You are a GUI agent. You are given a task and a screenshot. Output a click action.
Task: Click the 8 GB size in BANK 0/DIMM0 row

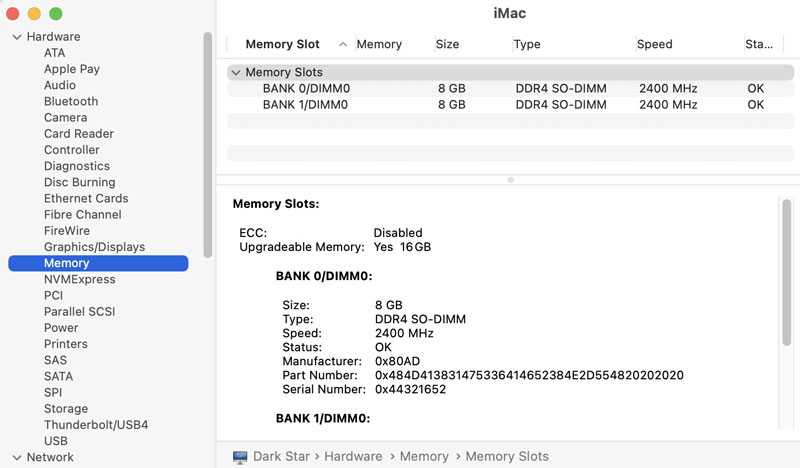pos(452,89)
